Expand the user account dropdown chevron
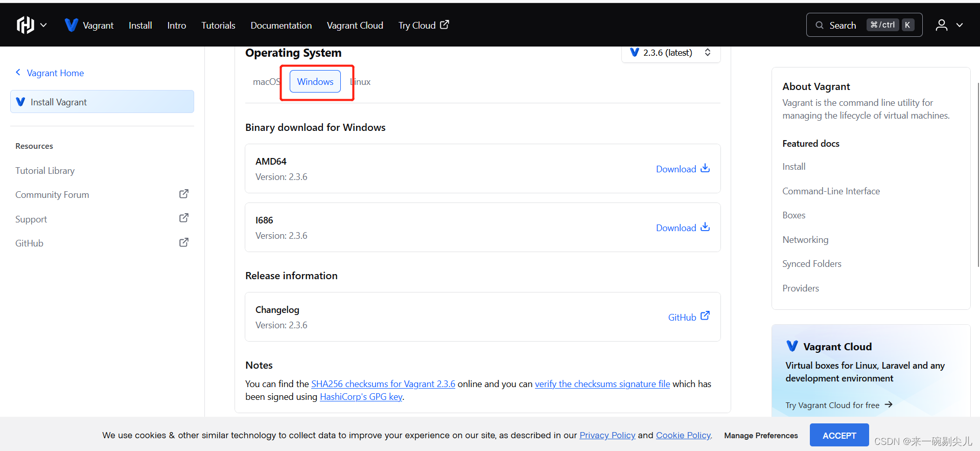This screenshot has width=980, height=451. pos(960,25)
